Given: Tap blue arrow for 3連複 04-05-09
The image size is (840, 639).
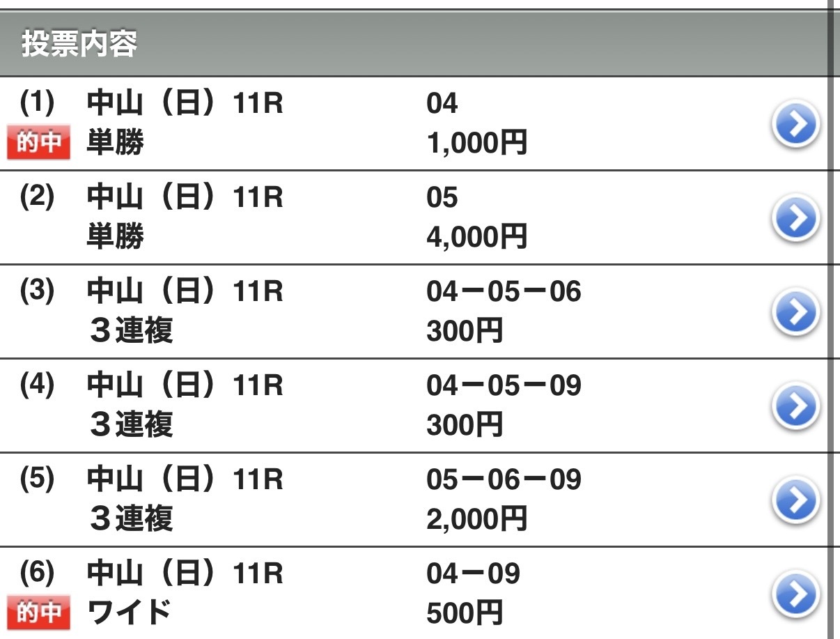Looking at the screenshot, I should click(796, 406).
